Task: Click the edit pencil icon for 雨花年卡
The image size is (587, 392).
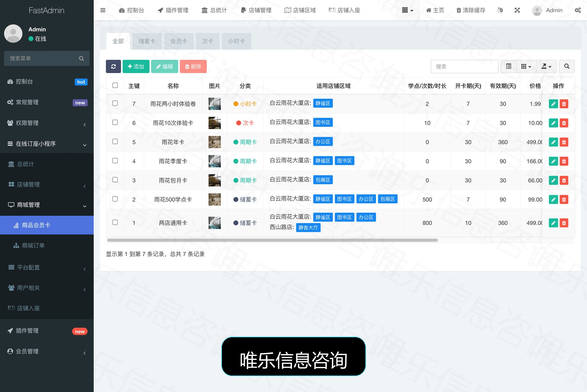Action: [553, 142]
